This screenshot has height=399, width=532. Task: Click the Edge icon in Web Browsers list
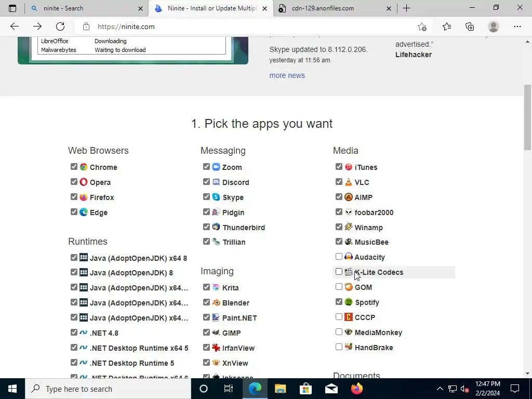84,212
